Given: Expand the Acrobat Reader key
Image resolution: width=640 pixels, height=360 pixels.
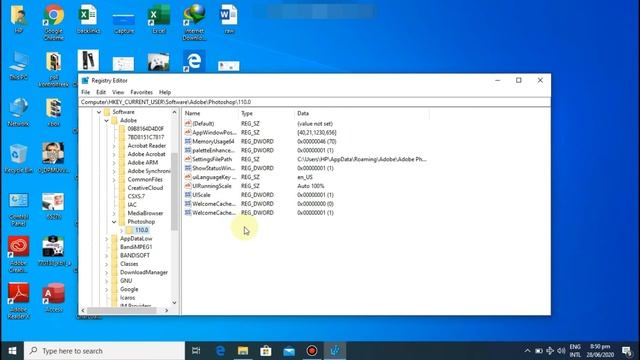Looking at the screenshot, I should 114,146.
